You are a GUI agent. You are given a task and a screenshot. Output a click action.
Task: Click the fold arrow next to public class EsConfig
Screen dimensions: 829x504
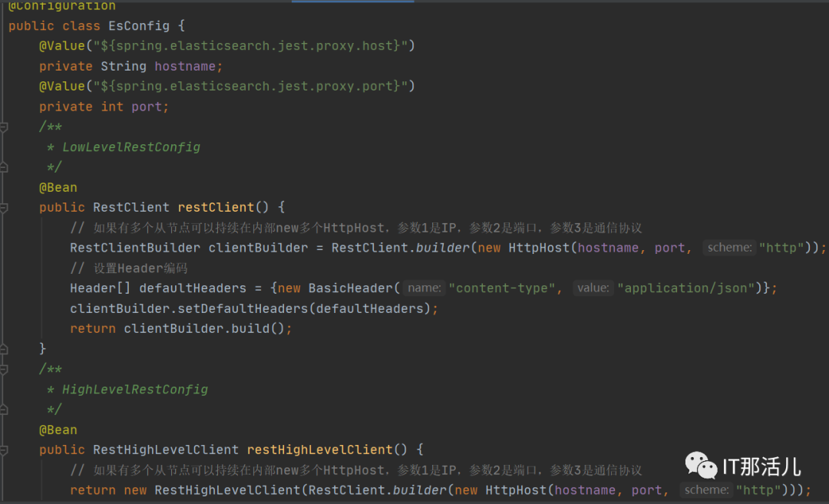pos(5,25)
